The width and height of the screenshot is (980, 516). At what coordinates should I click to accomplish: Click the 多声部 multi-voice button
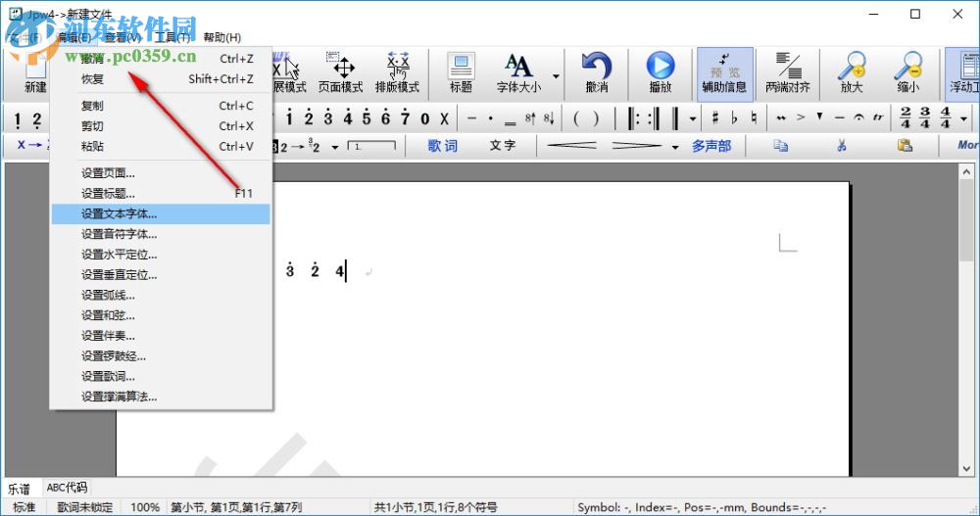tap(711, 146)
